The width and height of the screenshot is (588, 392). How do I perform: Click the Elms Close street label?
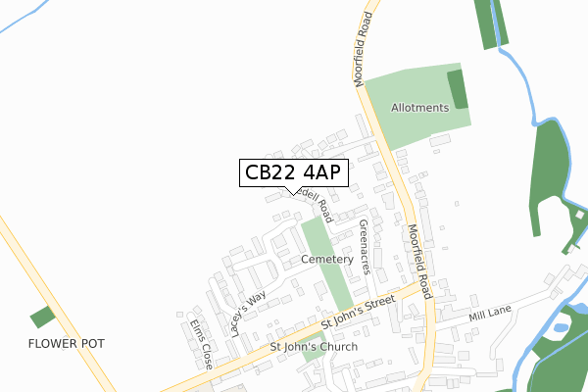pos(201,344)
